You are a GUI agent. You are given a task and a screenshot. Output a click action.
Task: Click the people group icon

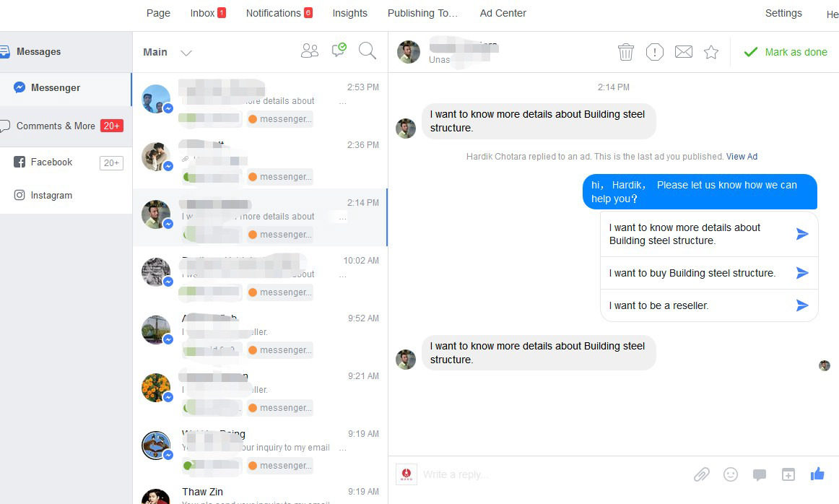click(x=309, y=51)
